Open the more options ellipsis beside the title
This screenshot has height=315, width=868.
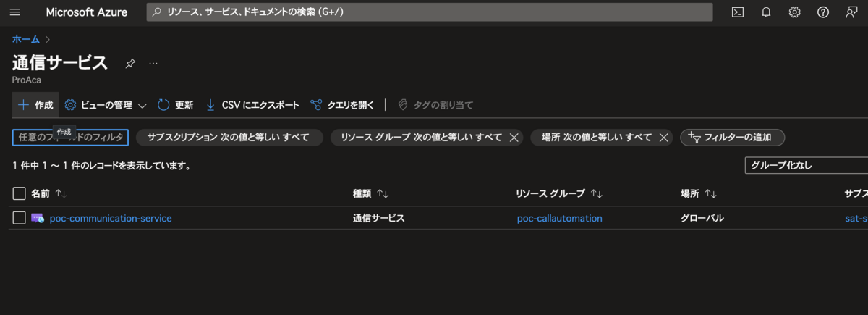coord(153,64)
